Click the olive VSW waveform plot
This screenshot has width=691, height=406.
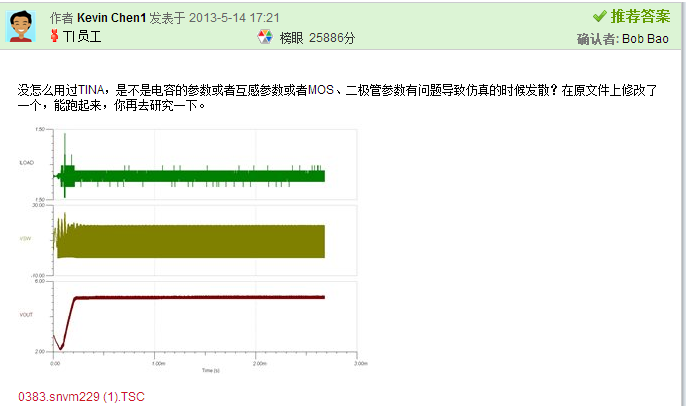click(x=205, y=240)
